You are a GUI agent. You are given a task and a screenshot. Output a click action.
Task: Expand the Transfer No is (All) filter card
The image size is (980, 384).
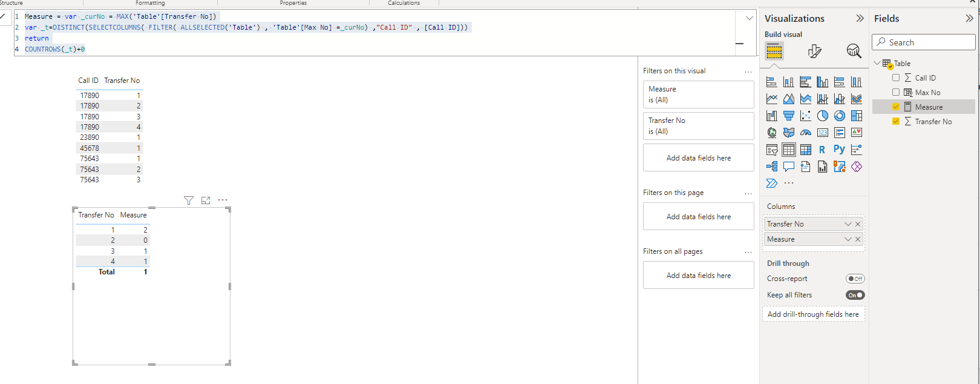click(699, 126)
